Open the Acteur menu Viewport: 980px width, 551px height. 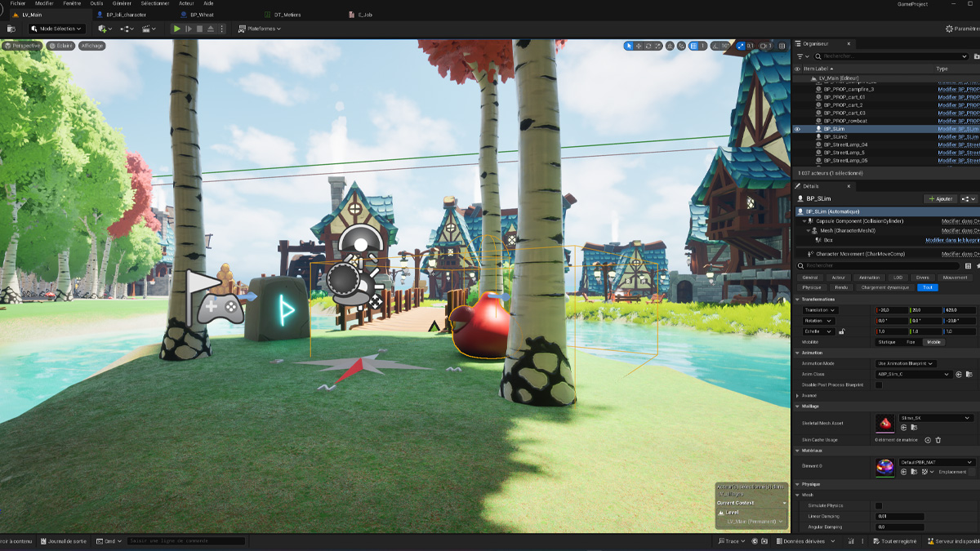coord(187,3)
